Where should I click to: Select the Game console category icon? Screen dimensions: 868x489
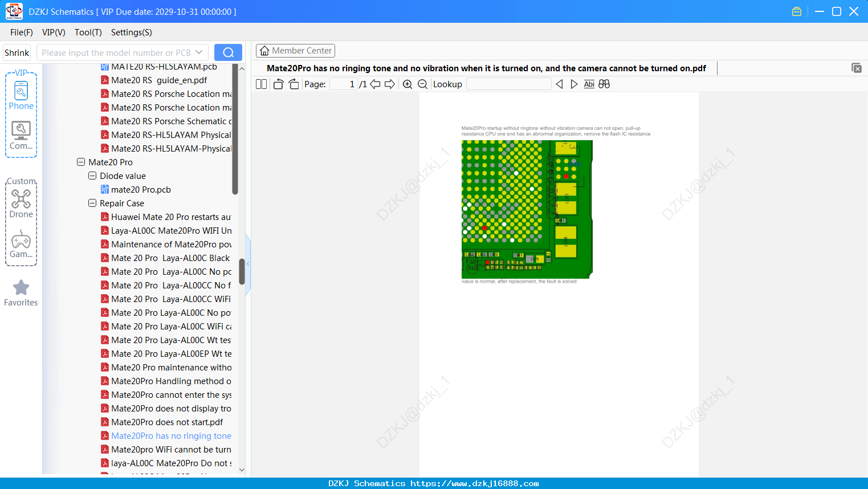click(x=21, y=244)
